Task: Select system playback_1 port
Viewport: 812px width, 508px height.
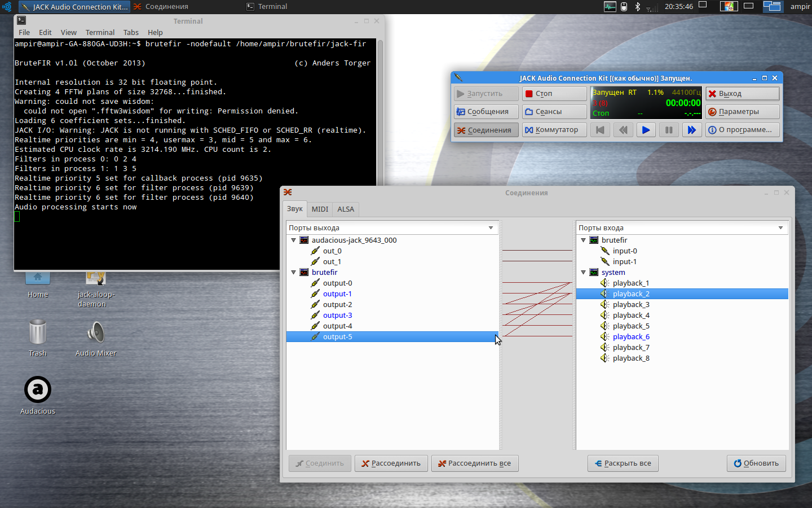Action: click(x=630, y=283)
